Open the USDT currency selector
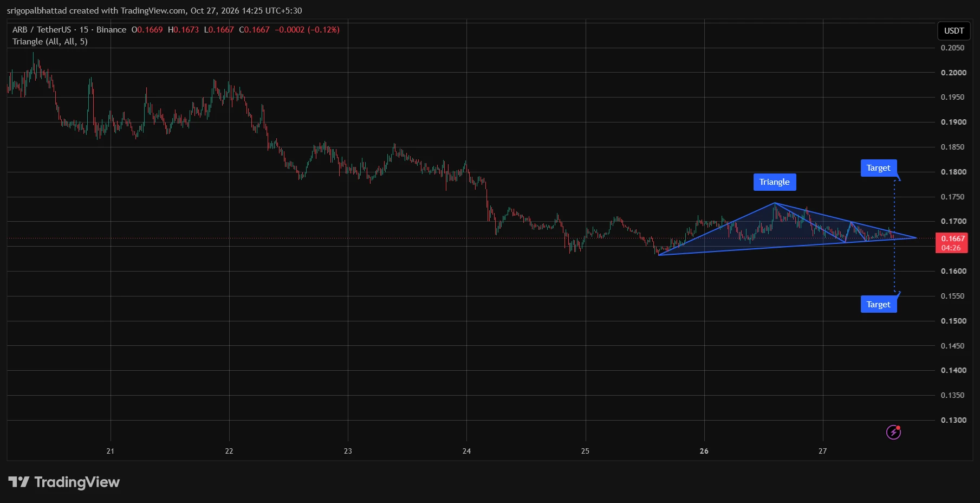Image resolution: width=980 pixels, height=503 pixels. pos(953,31)
